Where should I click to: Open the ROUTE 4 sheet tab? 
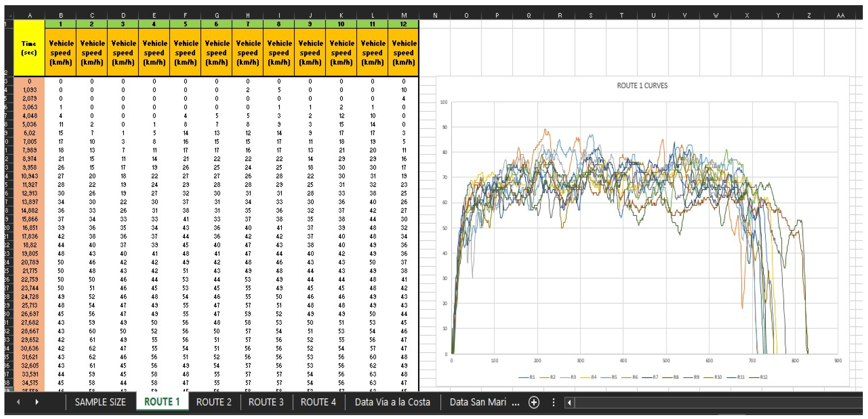[318, 402]
